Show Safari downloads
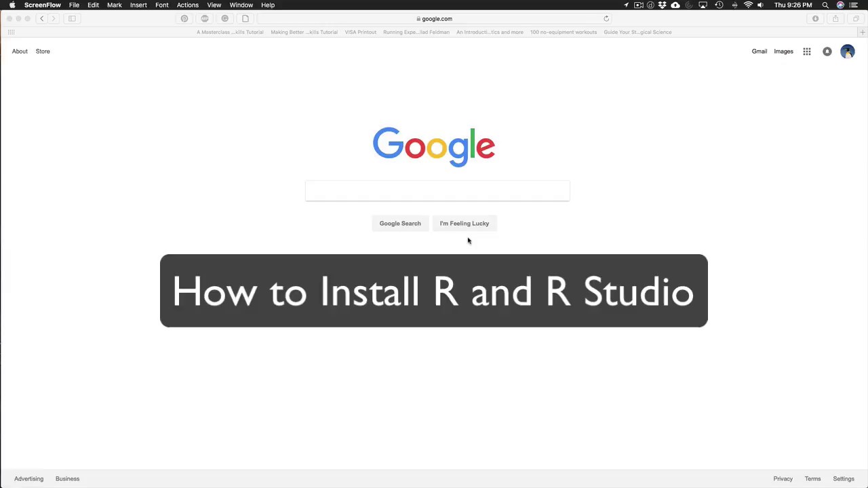This screenshot has width=868, height=488. [x=816, y=19]
